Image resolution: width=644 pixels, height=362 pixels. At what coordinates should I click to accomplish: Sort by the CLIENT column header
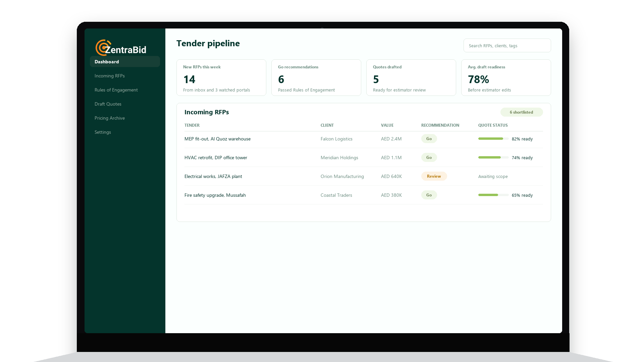(x=327, y=125)
